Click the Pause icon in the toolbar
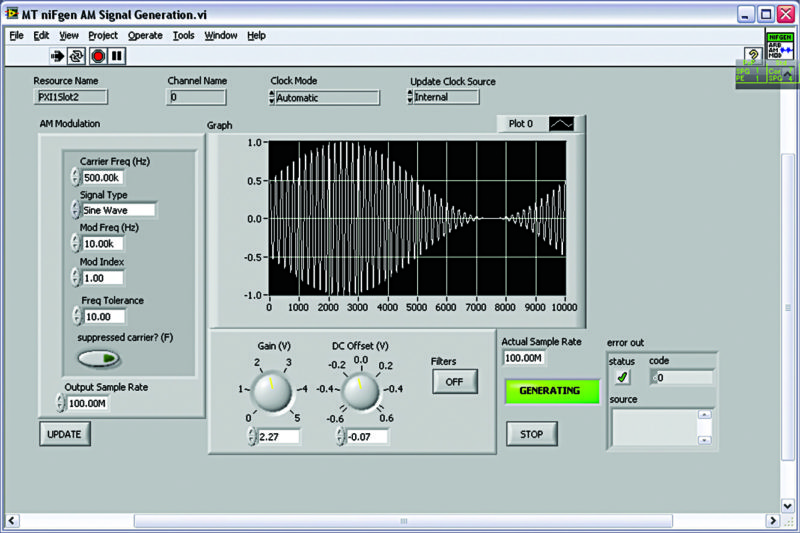The width and height of the screenshot is (800, 533). 117,55
